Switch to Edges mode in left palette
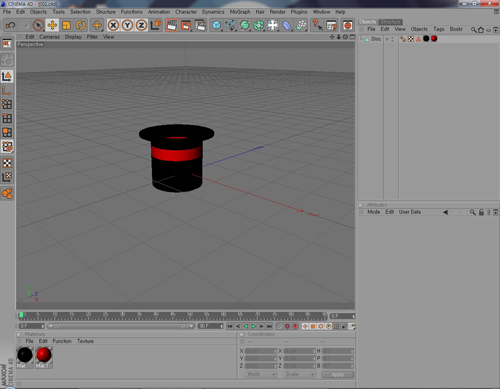The height and width of the screenshot is (389, 500). pyautogui.click(x=7, y=118)
